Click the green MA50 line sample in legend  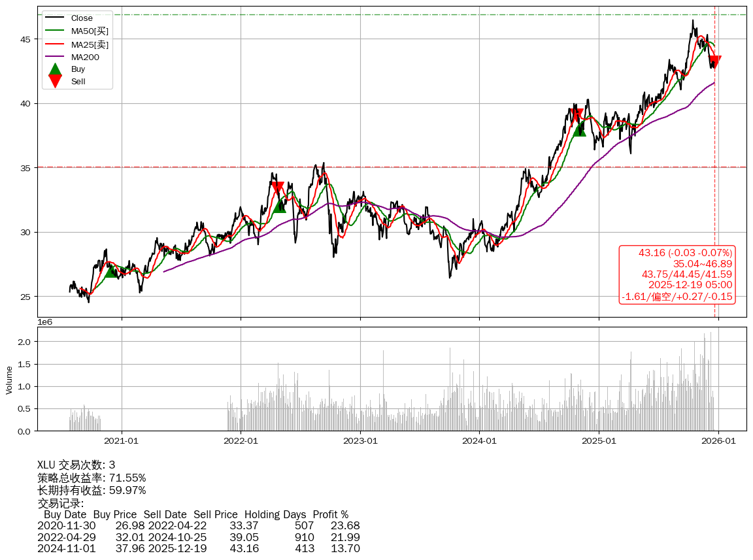pyautogui.click(x=56, y=31)
